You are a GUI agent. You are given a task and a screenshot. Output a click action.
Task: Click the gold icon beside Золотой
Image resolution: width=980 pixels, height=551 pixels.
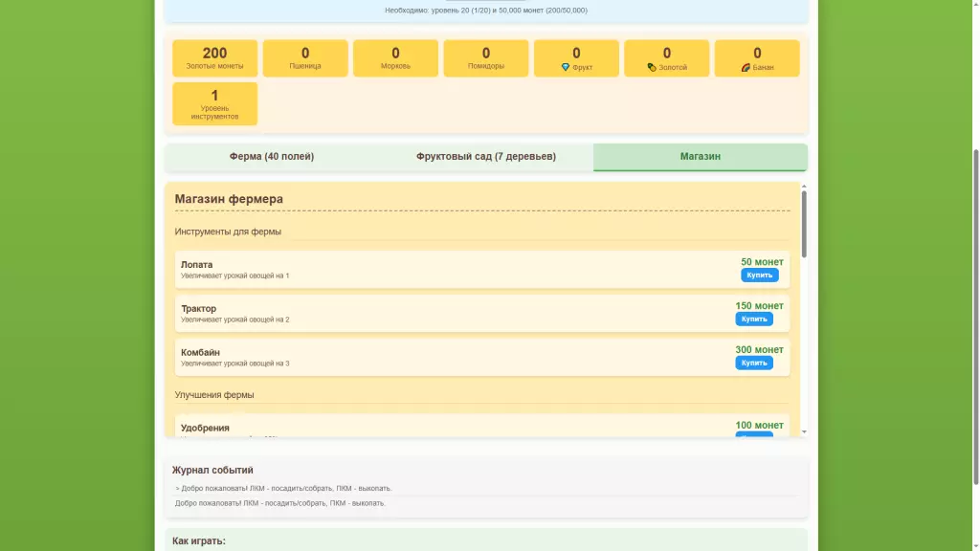[x=652, y=68]
